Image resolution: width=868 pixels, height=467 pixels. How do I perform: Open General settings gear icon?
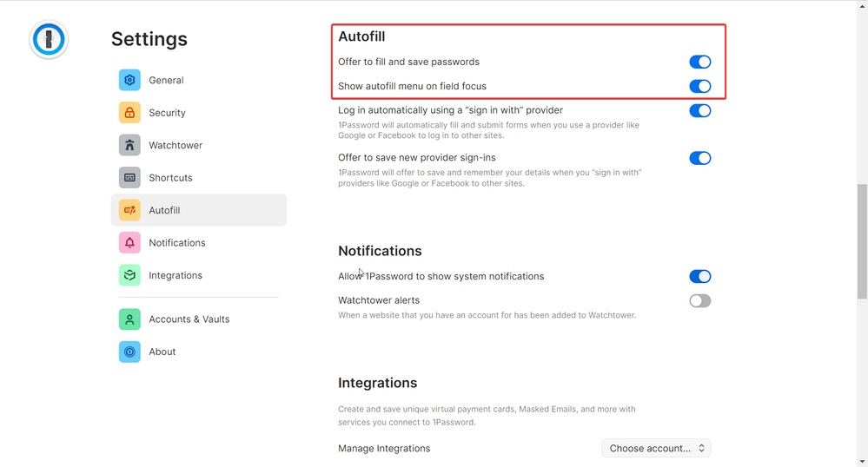(x=129, y=80)
